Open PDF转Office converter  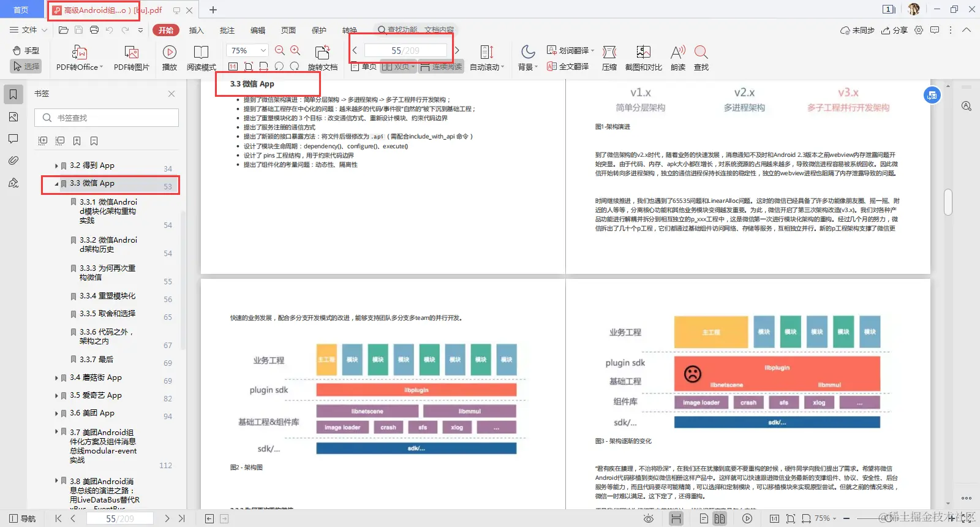80,58
